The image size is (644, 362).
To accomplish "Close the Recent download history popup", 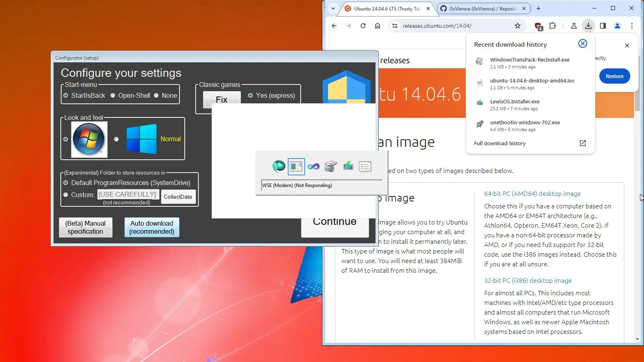I will [583, 43].
